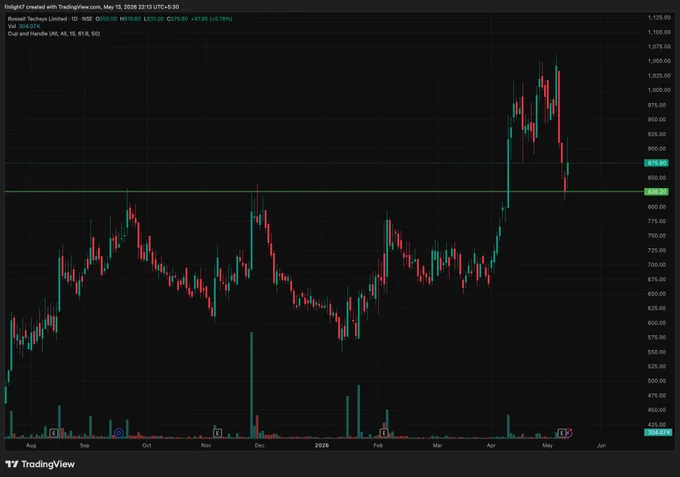Click the Mar label on time axis

[437, 445]
